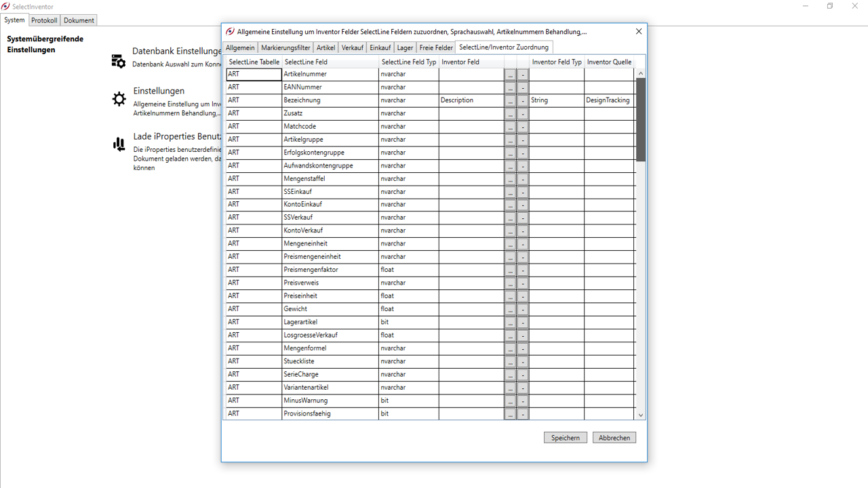Viewport: 868px width, 488px height.
Task: Go to the Verkauf tab
Action: tap(353, 48)
